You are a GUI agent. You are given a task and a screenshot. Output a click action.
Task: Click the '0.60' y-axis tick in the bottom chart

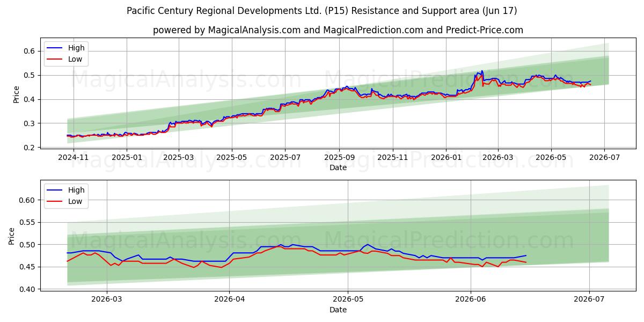coord(27,200)
